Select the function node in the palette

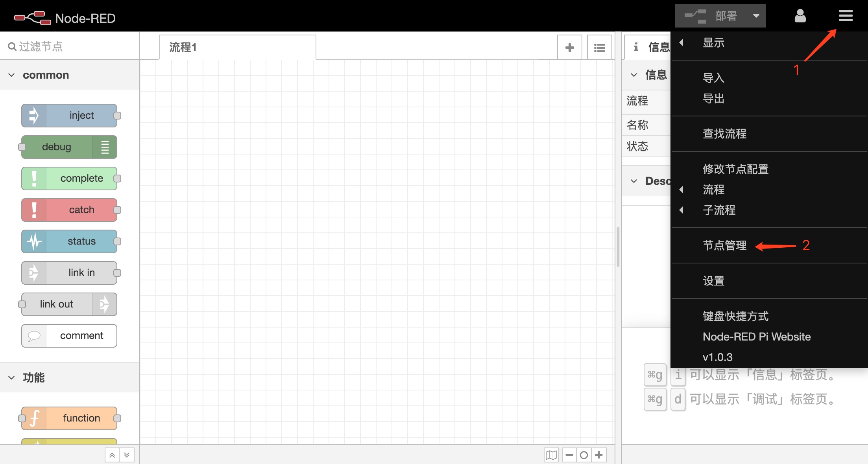coord(81,418)
